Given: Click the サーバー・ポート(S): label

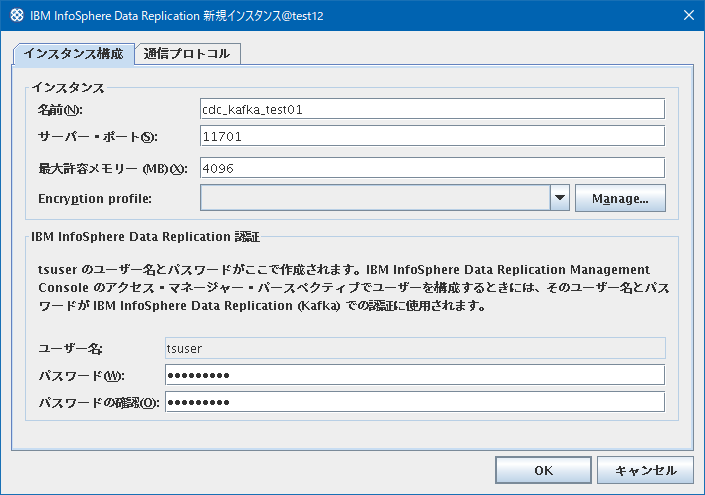Looking at the screenshot, I should [x=98, y=137].
